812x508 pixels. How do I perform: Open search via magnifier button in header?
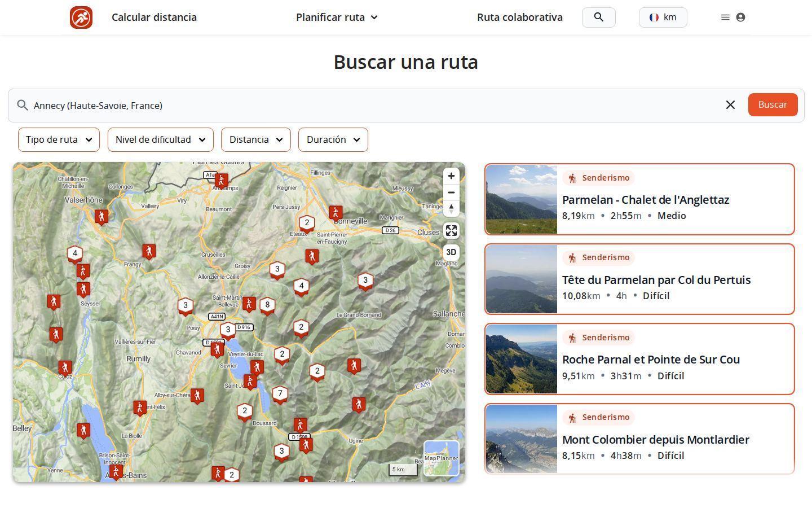coord(598,17)
